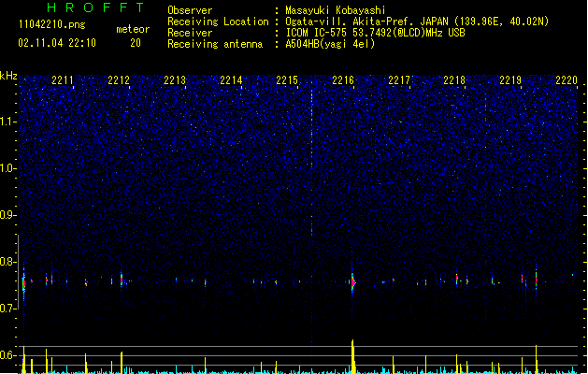This screenshot has height=374, width=588.
Task: Click the 2216 time marker
Action: pyautogui.click(x=343, y=80)
